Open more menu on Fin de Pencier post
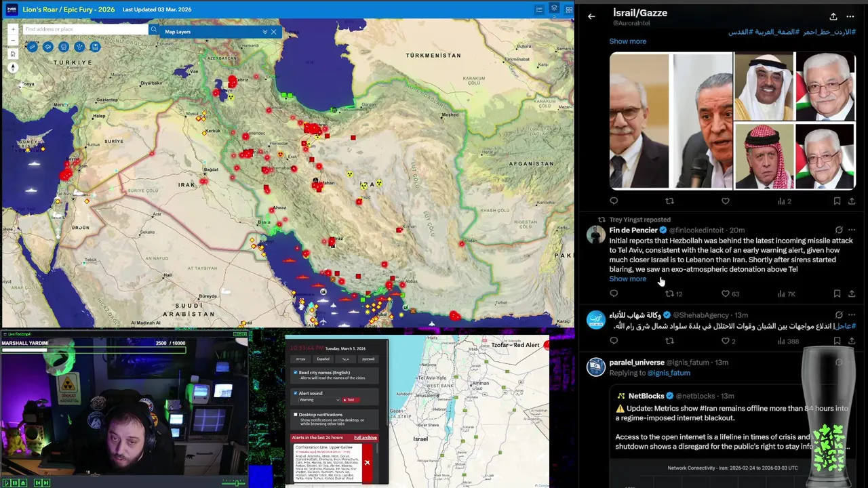 tap(852, 230)
